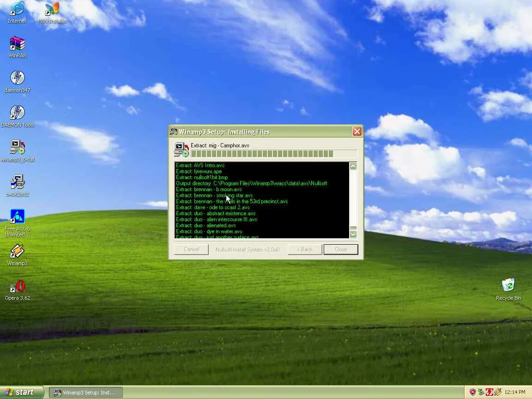The width and height of the screenshot is (532, 399).
Task: Click the Winamp lightning tray icon
Action: 497,392
